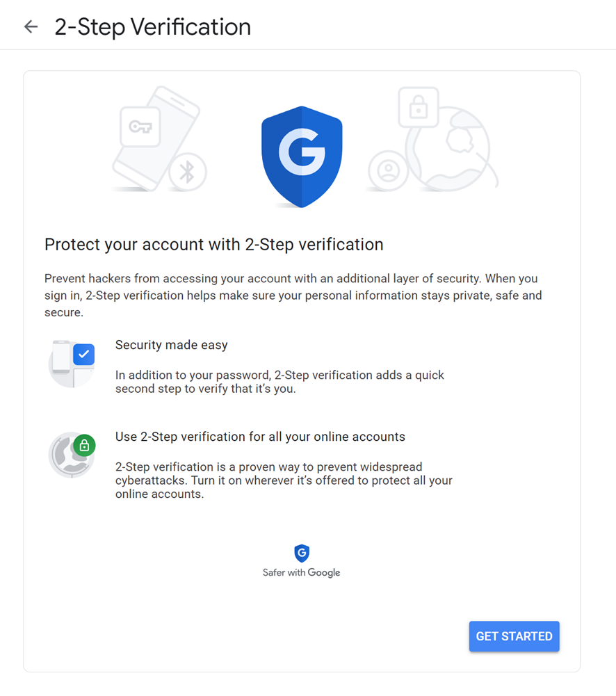
Task: Click the back arrow icon
Action: 31,27
